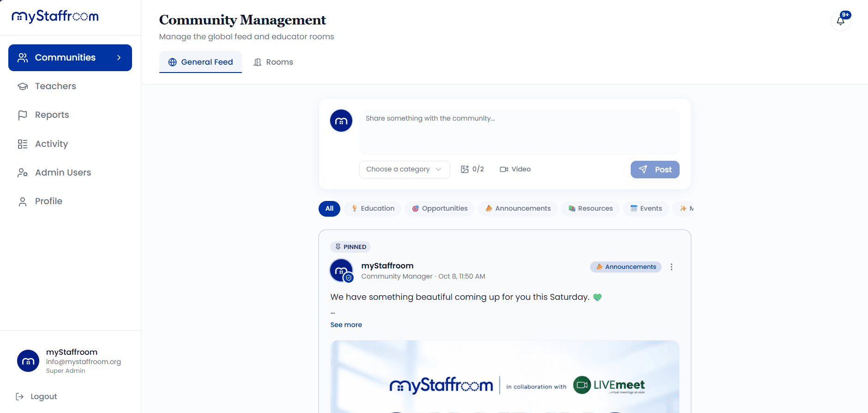The image size is (868, 413).
Task: Click the Announcements tag on pinned post
Action: 626,267
